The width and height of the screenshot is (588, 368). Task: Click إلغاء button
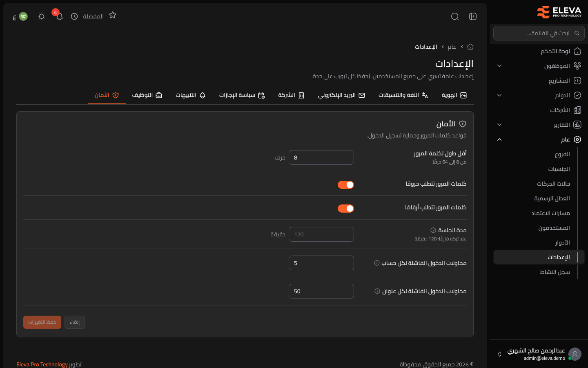(x=75, y=322)
